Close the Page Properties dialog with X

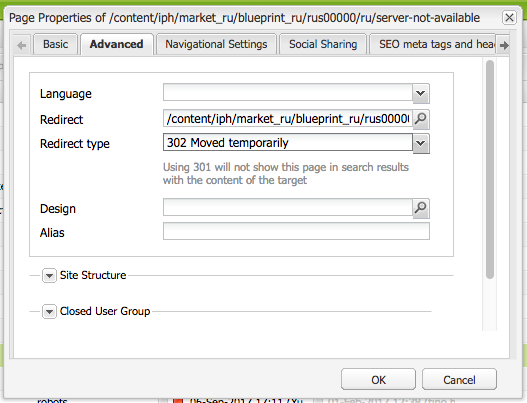(x=509, y=17)
